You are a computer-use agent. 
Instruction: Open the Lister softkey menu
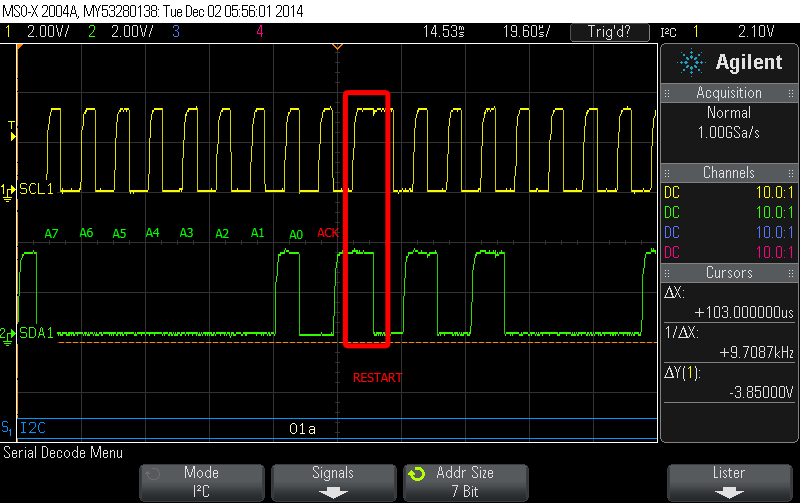tap(729, 482)
